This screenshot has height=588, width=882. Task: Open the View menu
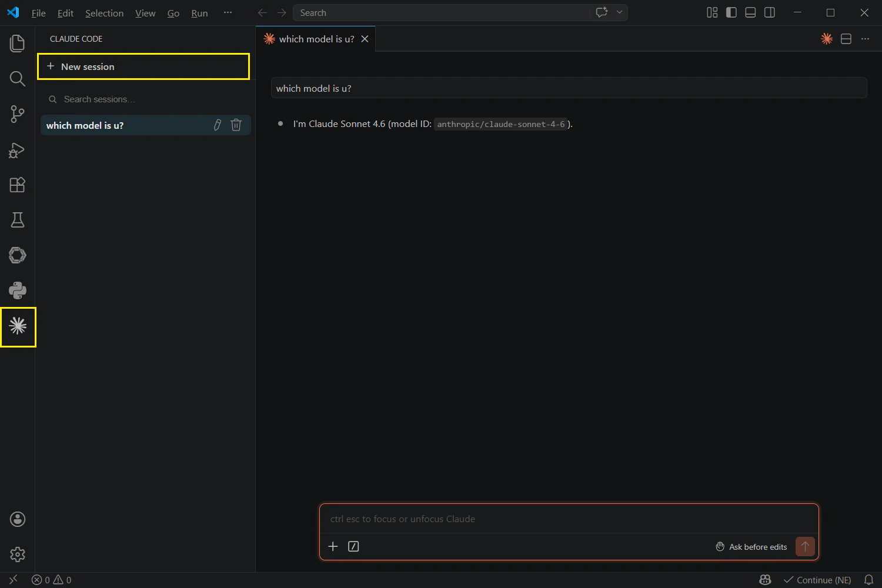[x=145, y=13]
